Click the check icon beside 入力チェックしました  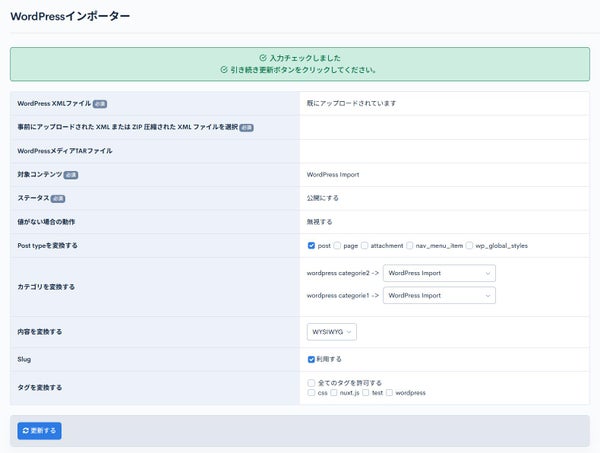tap(263, 58)
